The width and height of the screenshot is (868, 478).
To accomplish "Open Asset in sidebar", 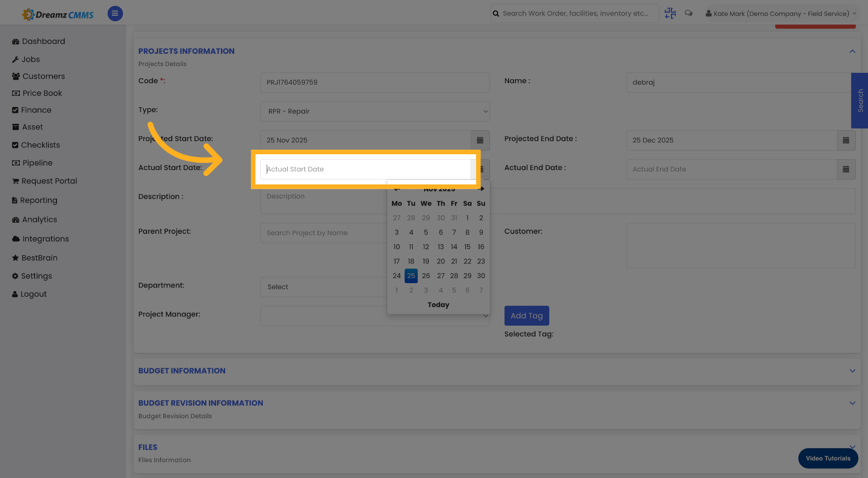I will click(x=28, y=127).
